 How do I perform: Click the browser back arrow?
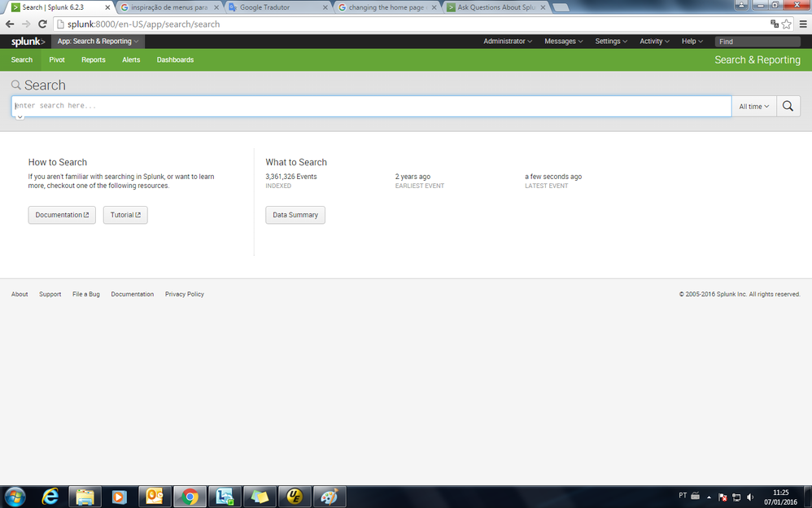pyautogui.click(x=10, y=24)
